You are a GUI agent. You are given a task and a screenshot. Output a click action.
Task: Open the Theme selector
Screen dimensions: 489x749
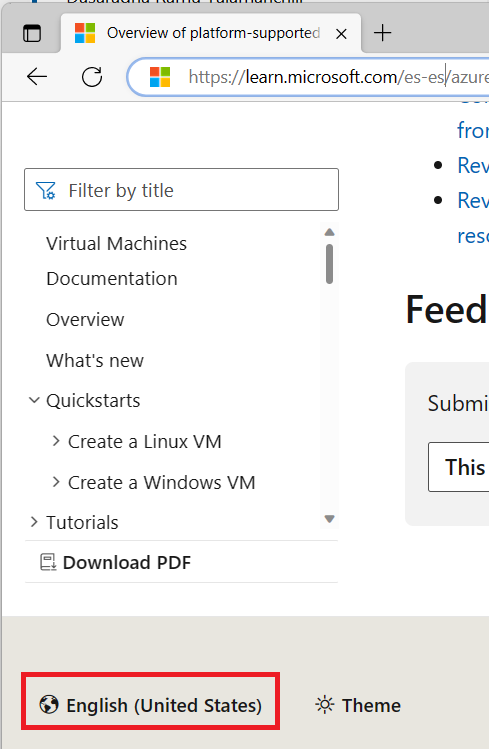tap(358, 705)
